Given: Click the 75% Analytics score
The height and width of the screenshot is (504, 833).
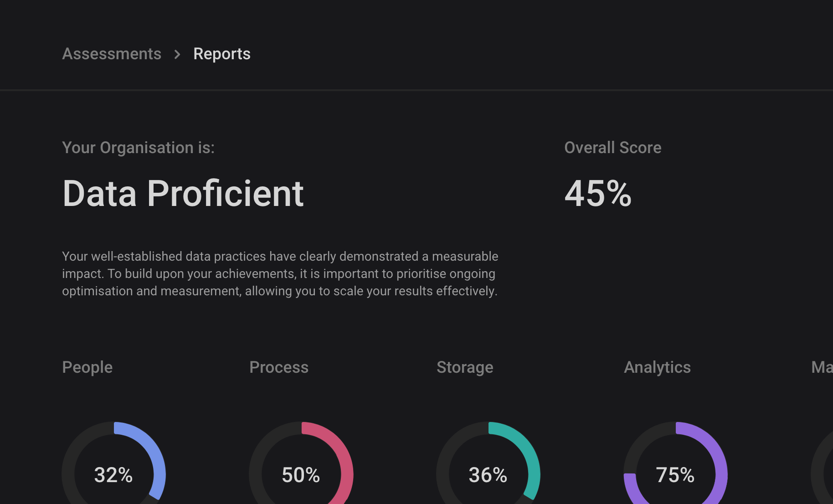Looking at the screenshot, I should (675, 475).
